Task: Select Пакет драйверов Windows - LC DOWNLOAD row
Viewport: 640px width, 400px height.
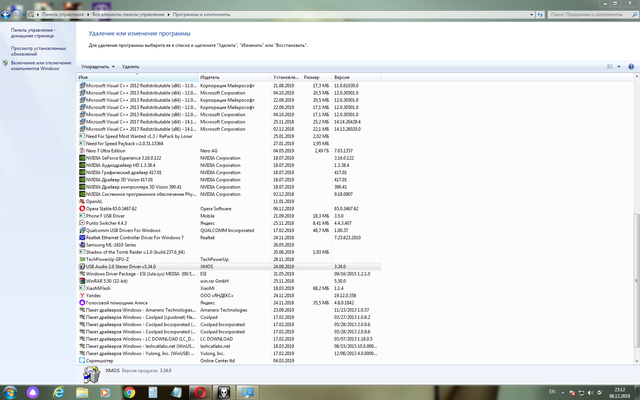Action: [229, 339]
